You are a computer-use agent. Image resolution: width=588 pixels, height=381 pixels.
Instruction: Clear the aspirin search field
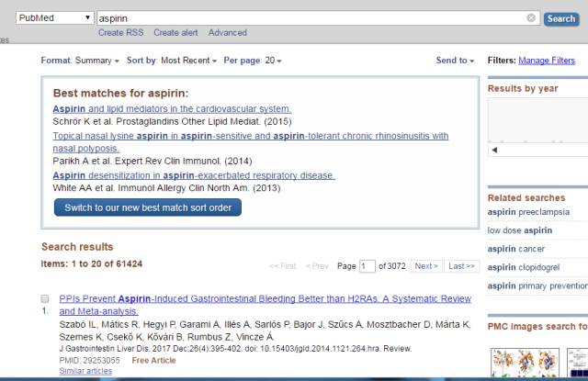pos(531,18)
